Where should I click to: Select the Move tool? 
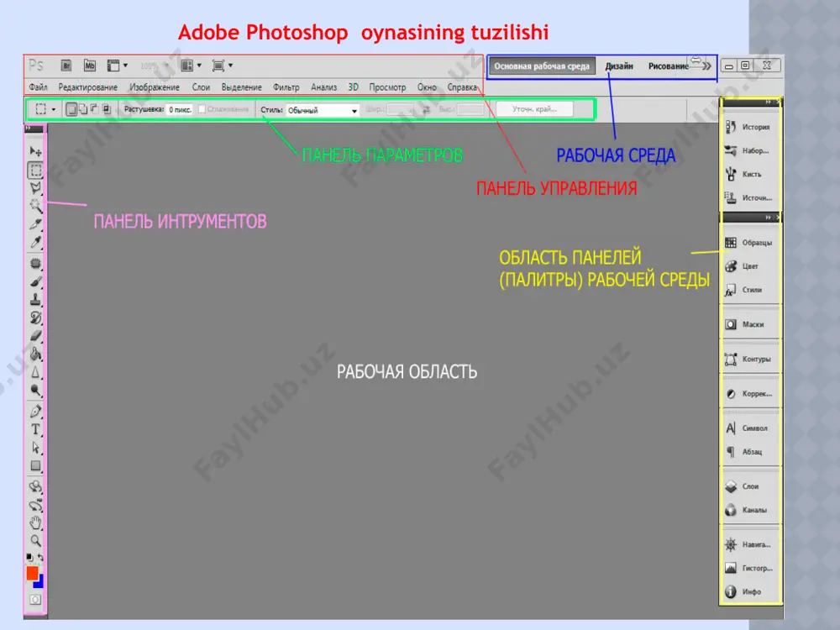[35, 151]
